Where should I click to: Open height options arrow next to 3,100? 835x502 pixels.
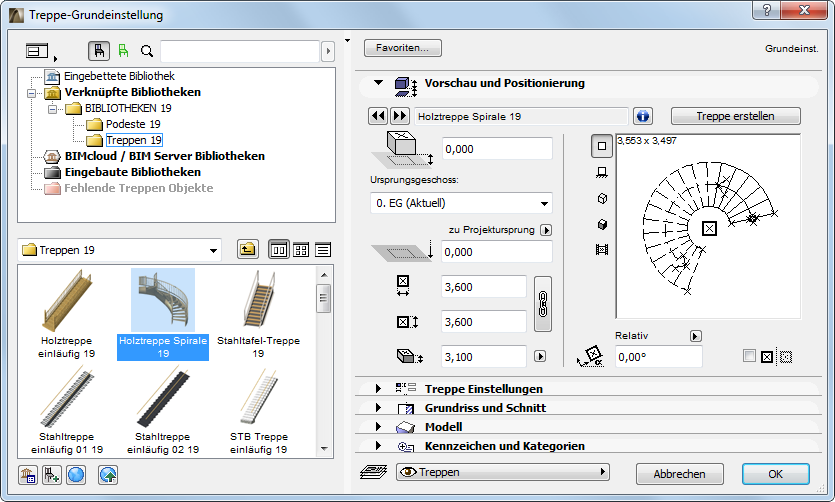click(540, 357)
